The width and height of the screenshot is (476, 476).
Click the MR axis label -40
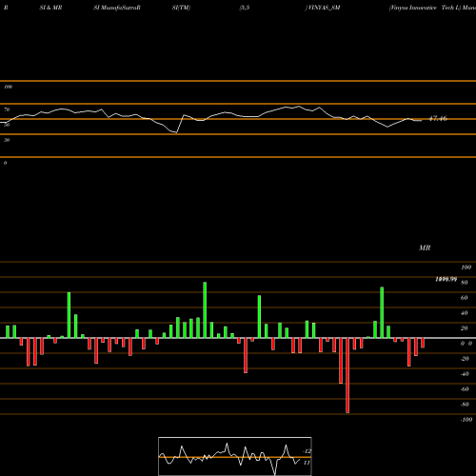[465, 374]
